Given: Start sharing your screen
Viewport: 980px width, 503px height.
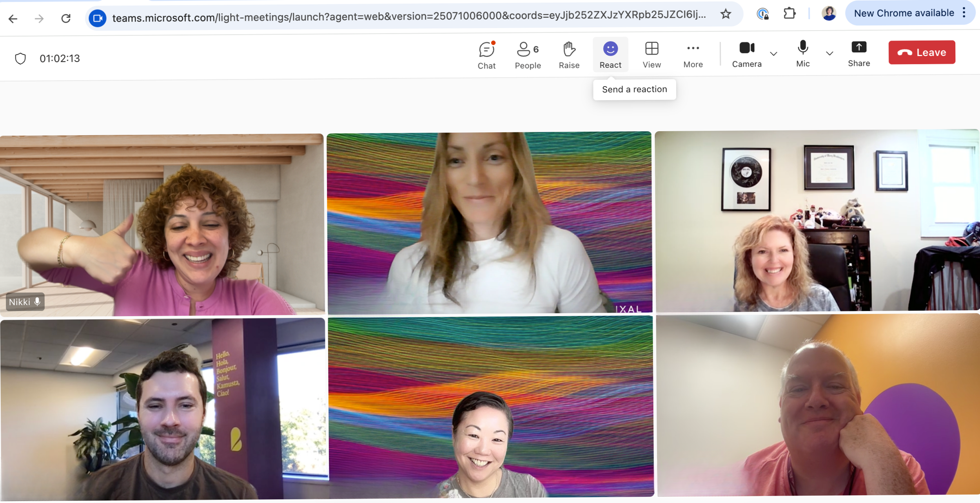Looking at the screenshot, I should [x=858, y=55].
